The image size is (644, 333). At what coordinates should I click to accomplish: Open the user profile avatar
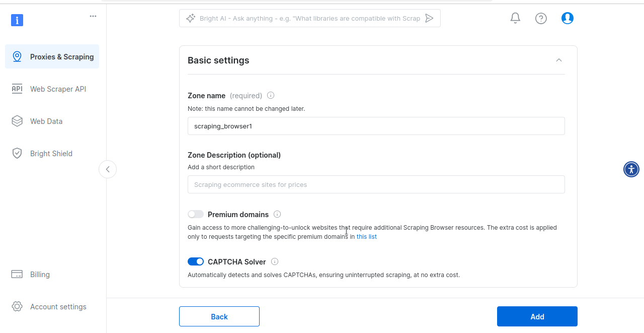pos(567,18)
